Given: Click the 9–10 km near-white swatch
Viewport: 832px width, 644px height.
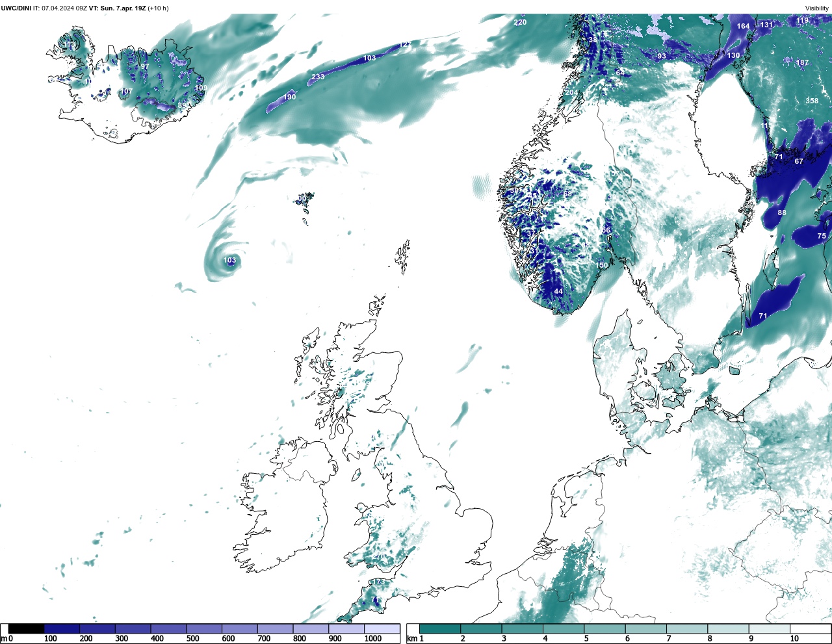Looking at the screenshot, I should pos(770,628).
